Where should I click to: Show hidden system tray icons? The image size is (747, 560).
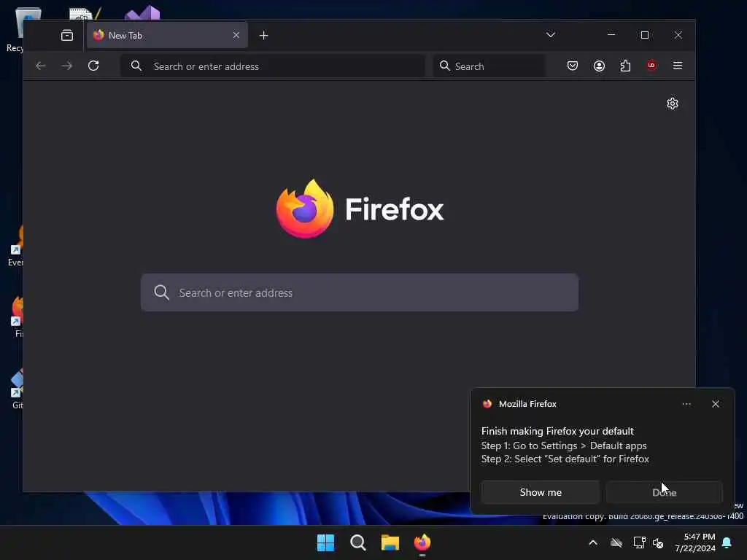tap(592, 542)
